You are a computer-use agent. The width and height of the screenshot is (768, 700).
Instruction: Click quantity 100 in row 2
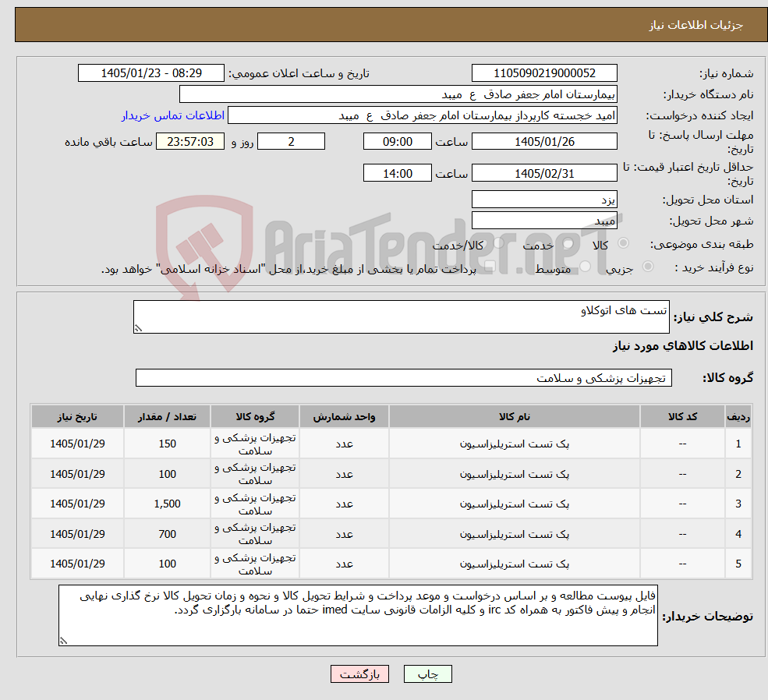pyautogui.click(x=167, y=474)
